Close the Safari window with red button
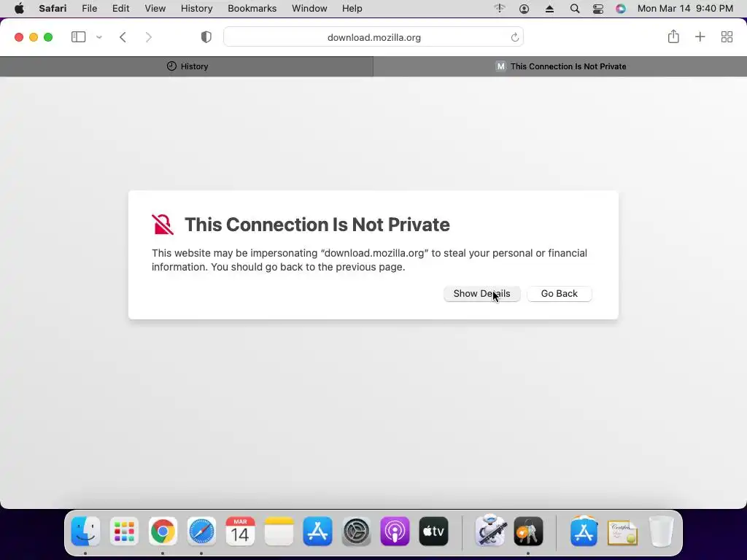The width and height of the screenshot is (747, 560). 19,37
